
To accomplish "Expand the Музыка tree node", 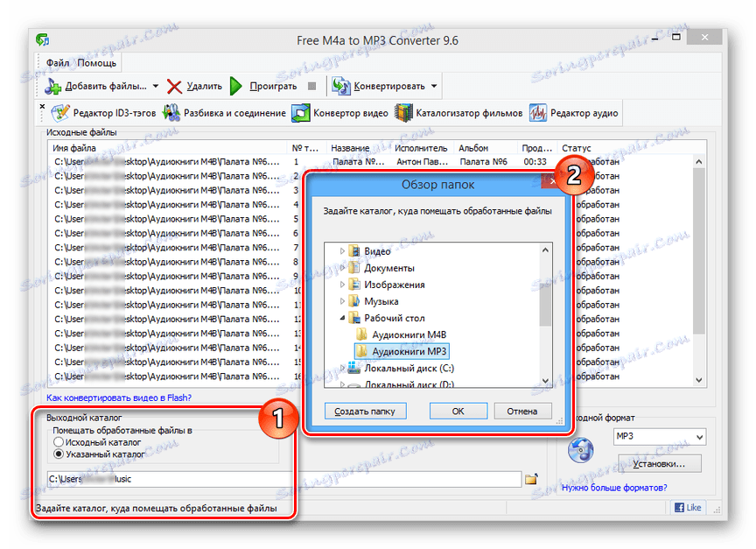I will tap(342, 301).
